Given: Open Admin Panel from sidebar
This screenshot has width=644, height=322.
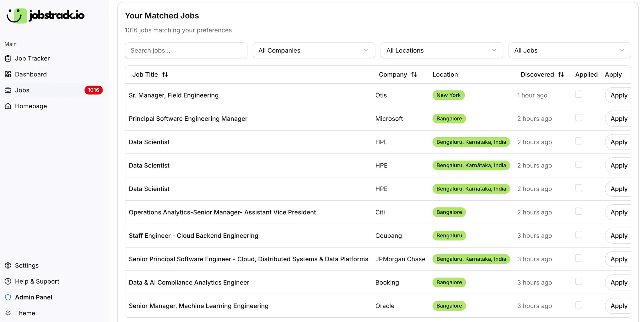Looking at the screenshot, I should tap(53, 297).
